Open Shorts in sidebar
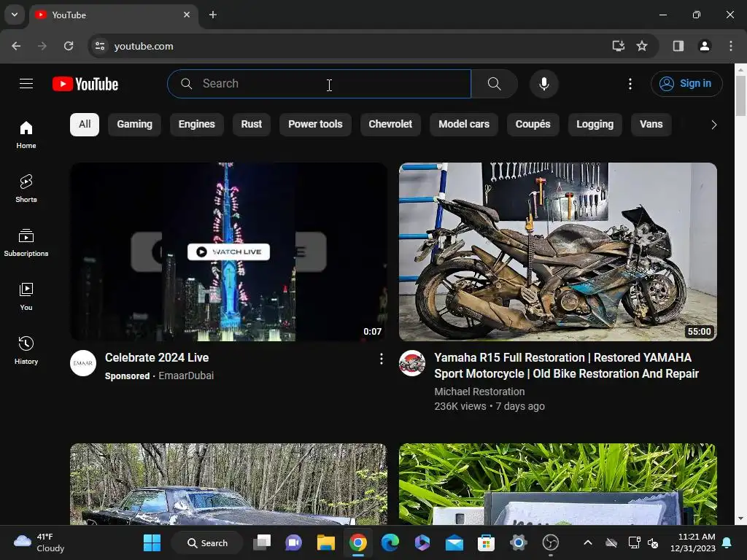This screenshot has width=747, height=560. 26,189
